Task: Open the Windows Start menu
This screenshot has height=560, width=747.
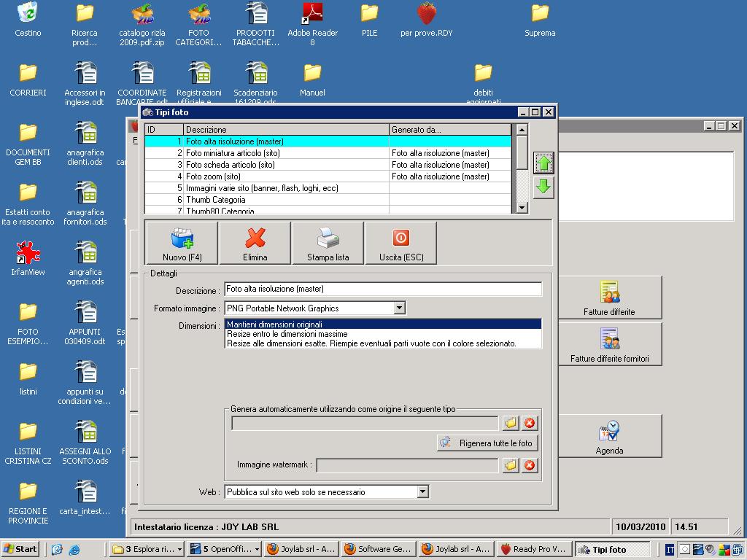Action: pos(20,549)
